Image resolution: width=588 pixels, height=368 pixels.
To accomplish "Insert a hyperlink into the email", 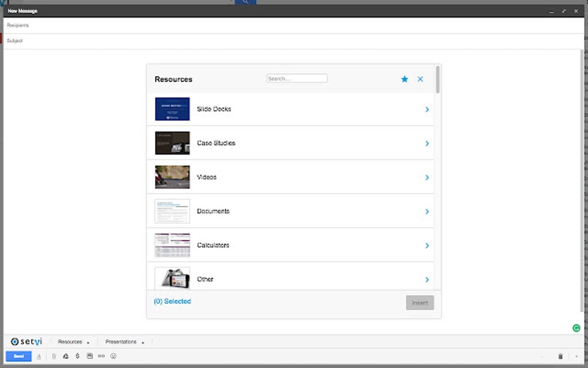I will (x=101, y=356).
